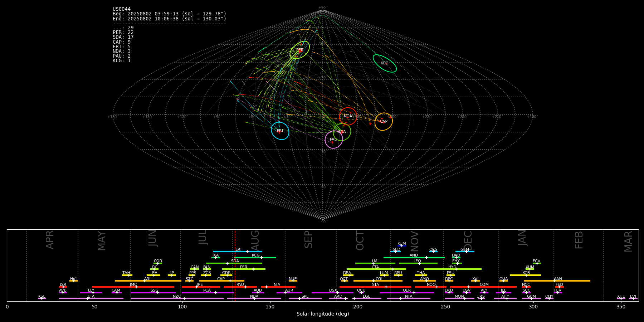Viewport: 644px width, 322px height.
Task: Select the 'CAP: 9' count in legend
Action: tap(122, 42)
